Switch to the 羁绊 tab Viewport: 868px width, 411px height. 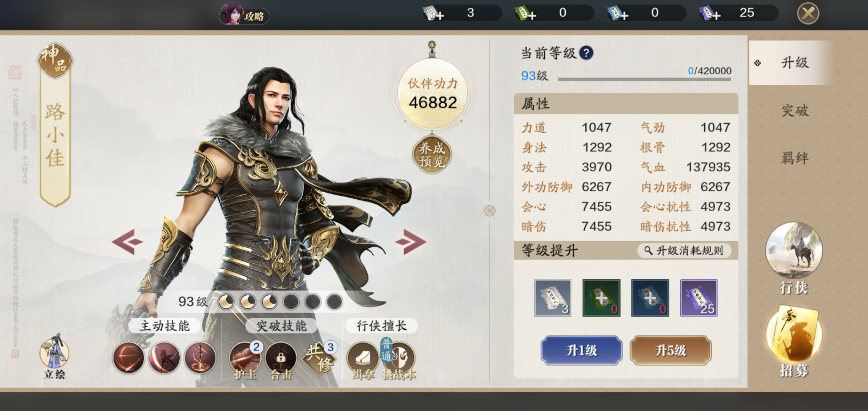[x=795, y=158]
